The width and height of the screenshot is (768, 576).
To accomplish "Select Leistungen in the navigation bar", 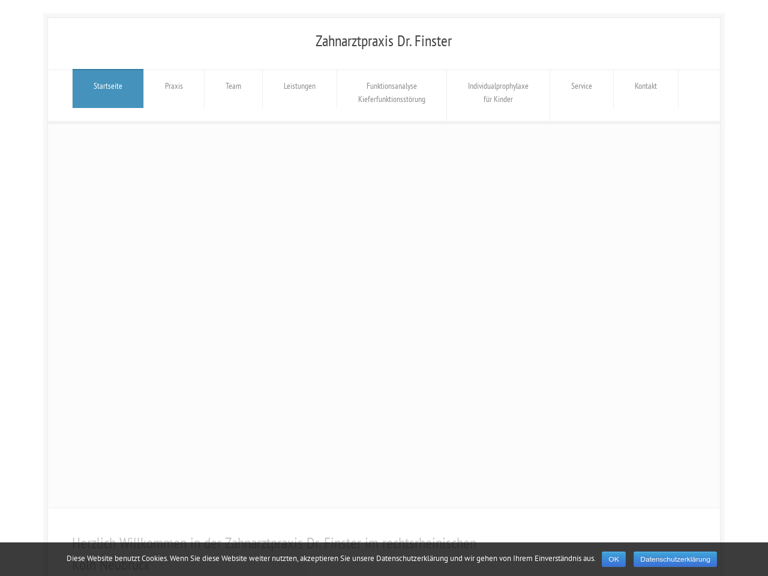I will [299, 87].
